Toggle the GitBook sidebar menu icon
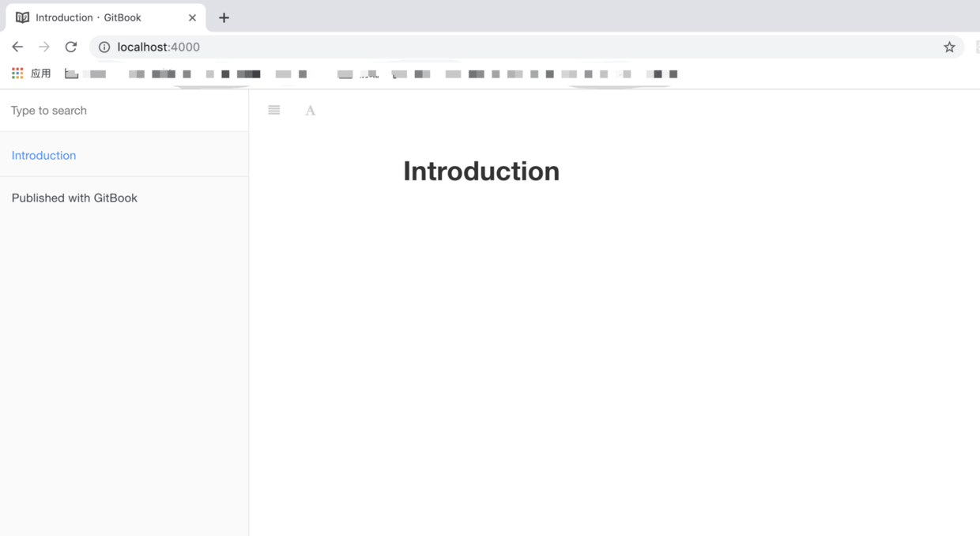Screen dimensions: 980x536 pyautogui.click(x=274, y=110)
